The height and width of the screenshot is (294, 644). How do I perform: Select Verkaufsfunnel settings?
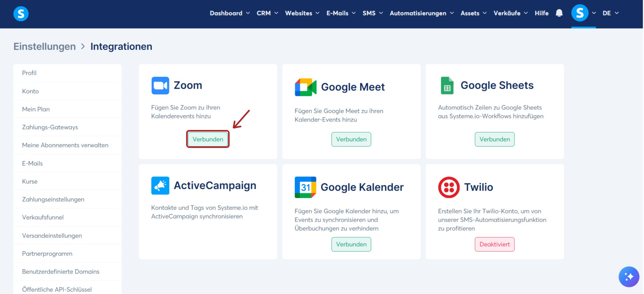coord(67,217)
